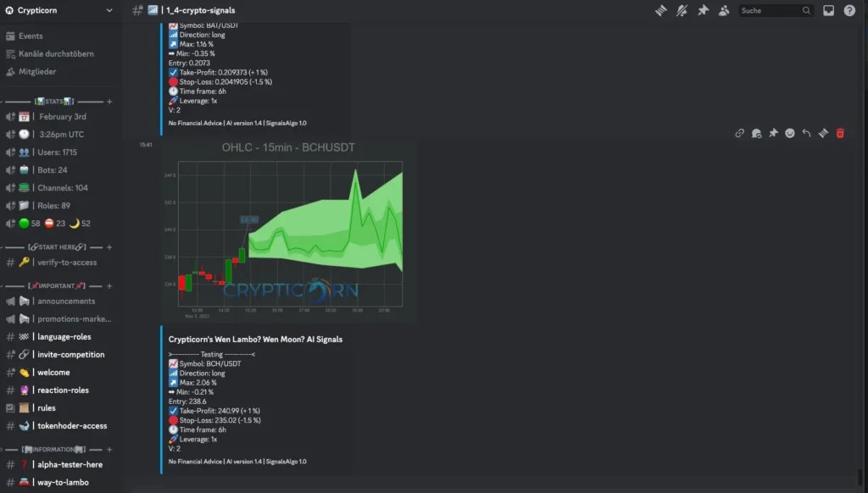Image resolution: width=868 pixels, height=493 pixels.
Task: Click Stop-Loss: 235.02 line
Action: (x=214, y=420)
